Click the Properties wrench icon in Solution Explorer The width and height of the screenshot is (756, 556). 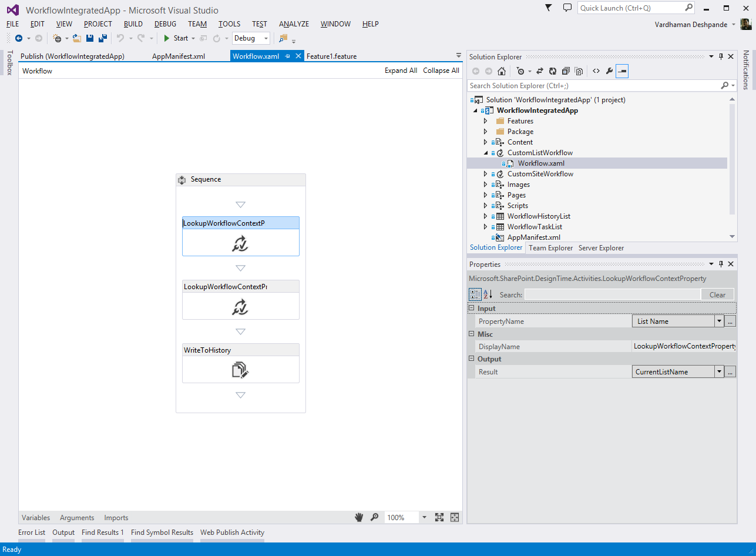point(609,71)
